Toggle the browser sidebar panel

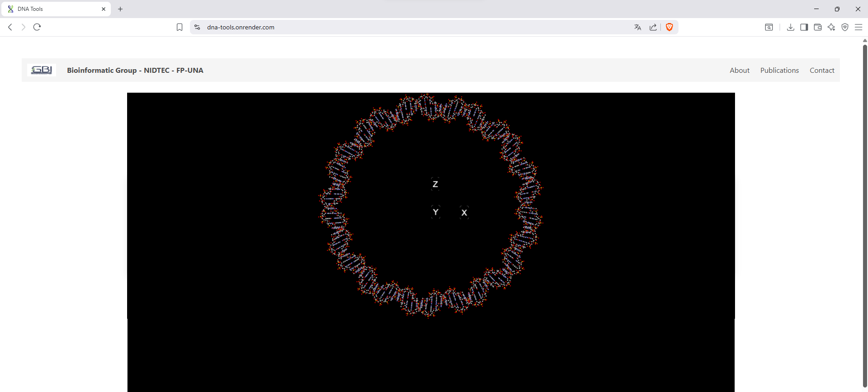coord(804,27)
